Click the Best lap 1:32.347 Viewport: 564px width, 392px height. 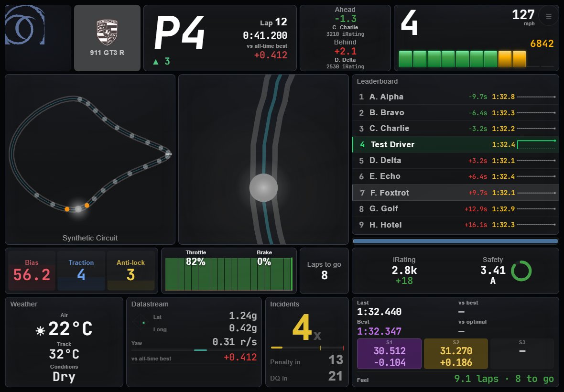(379, 331)
